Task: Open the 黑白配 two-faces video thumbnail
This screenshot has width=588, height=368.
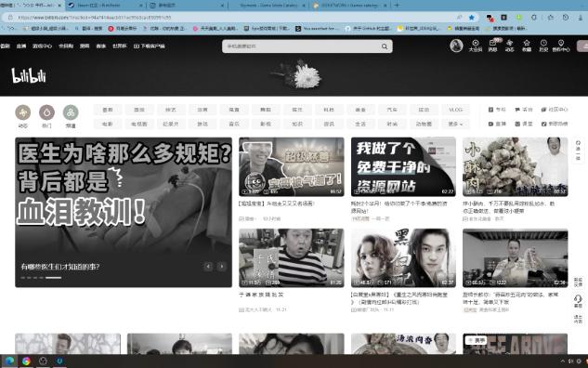Action: coord(403,258)
